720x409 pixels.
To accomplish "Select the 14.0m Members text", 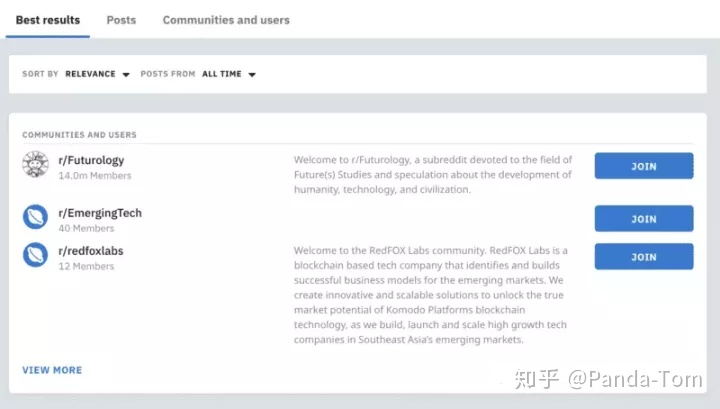I will 95,176.
